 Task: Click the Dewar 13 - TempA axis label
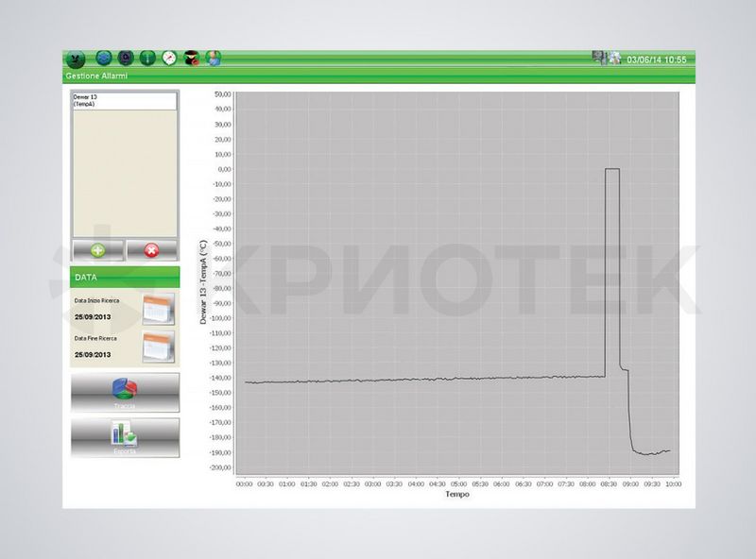(x=203, y=282)
